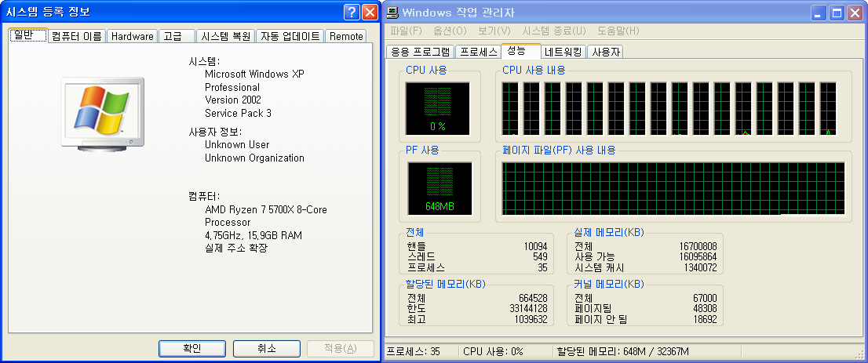Switch to the 컴퓨터 이름 tab
The image size is (868, 363).
pos(77,37)
